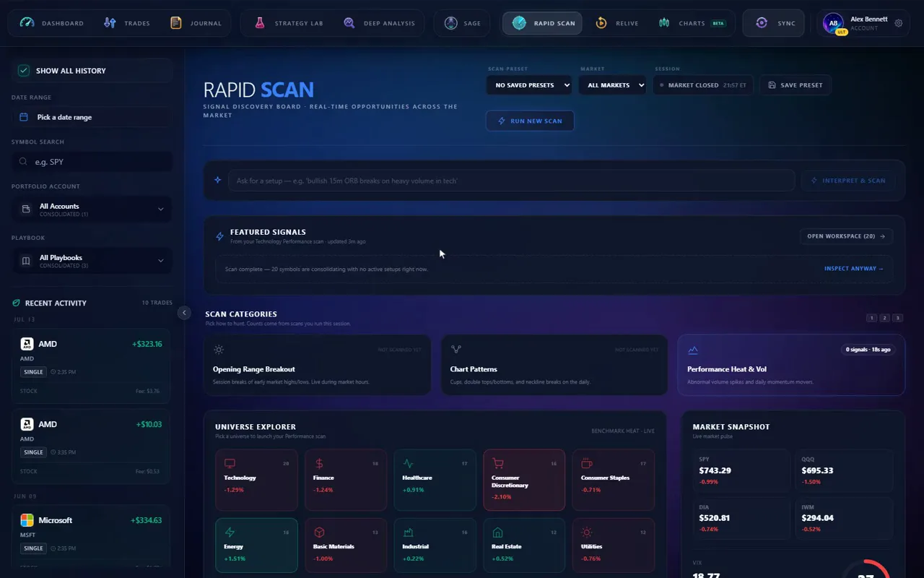Screen dimensions: 924x578
Task: Click the playbook book icon
Action: (x=26, y=261)
